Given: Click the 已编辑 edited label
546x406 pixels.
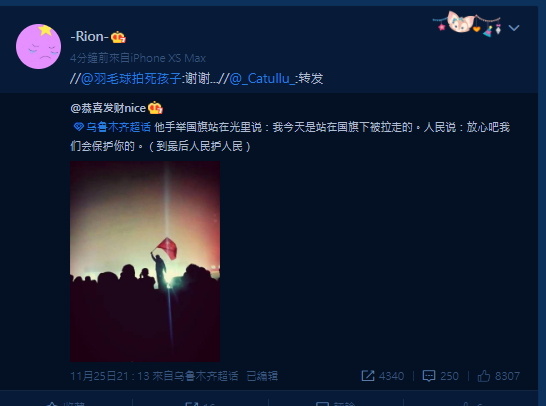Looking at the screenshot, I should tap(262, 376).
